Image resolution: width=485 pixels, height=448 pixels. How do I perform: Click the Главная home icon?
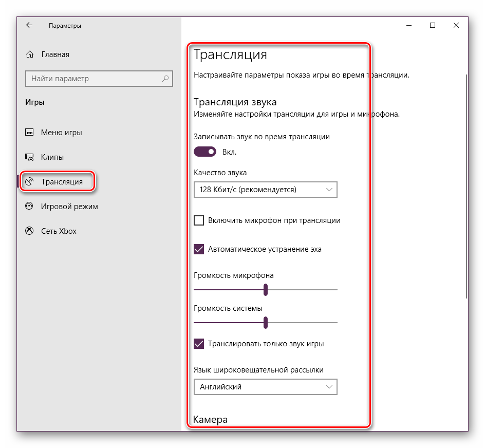pos(30,54)
